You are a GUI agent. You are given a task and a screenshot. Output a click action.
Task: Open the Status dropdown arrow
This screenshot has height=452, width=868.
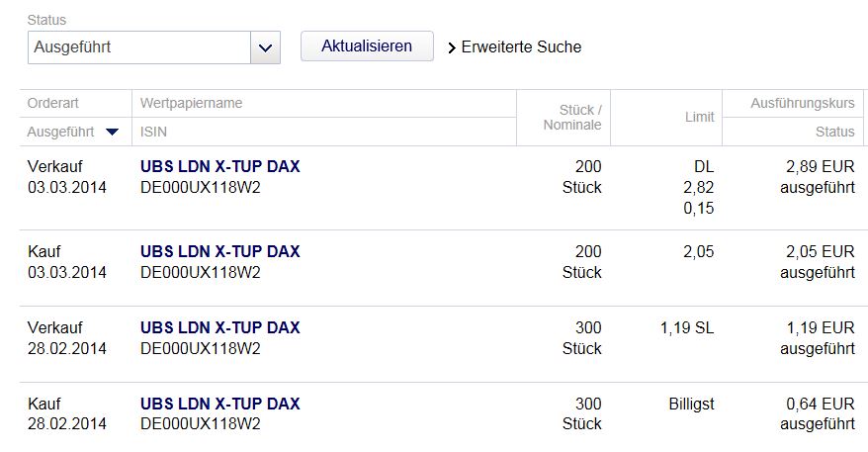[265, 46]
